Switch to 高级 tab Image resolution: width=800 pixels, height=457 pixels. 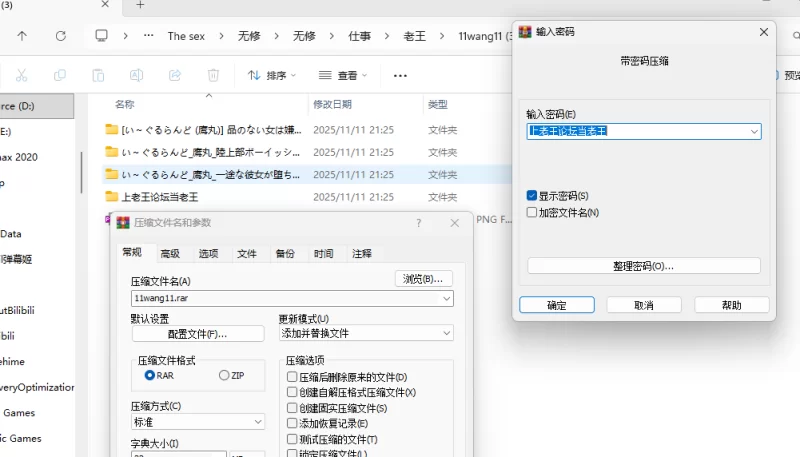170,253
